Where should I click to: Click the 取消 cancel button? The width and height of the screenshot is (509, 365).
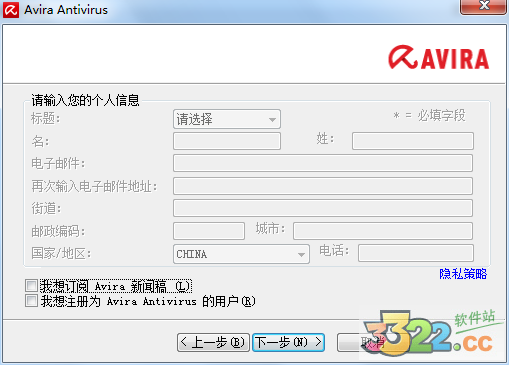373,342
